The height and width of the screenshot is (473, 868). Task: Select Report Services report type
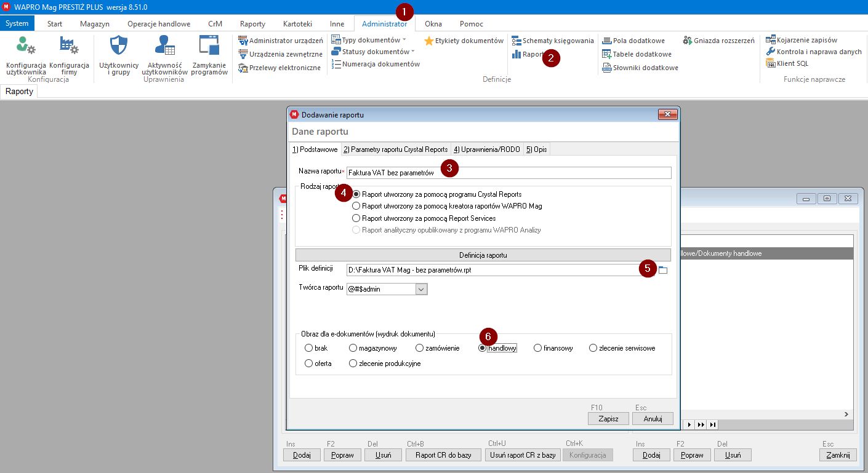356,218
